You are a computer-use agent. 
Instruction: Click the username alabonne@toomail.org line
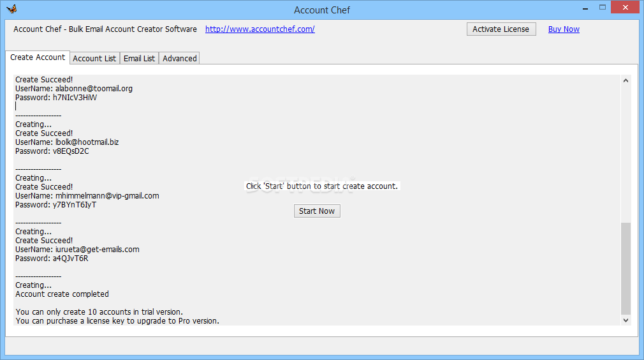74,88
